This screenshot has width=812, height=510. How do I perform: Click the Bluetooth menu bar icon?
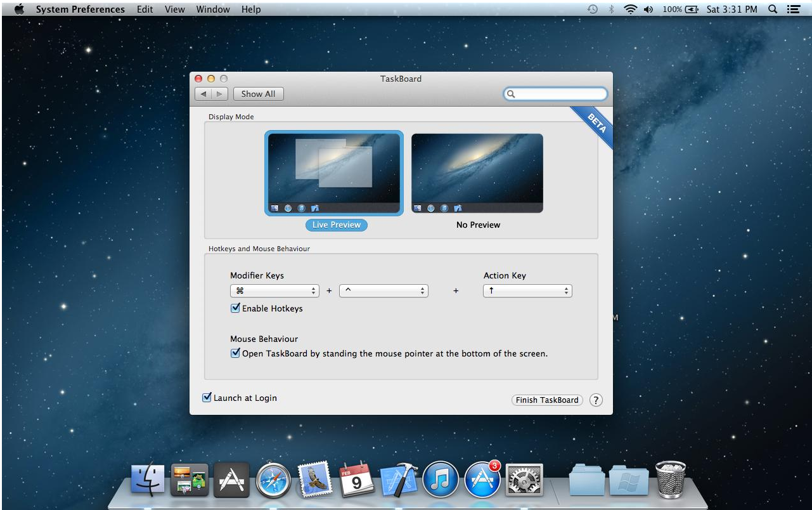611,9
